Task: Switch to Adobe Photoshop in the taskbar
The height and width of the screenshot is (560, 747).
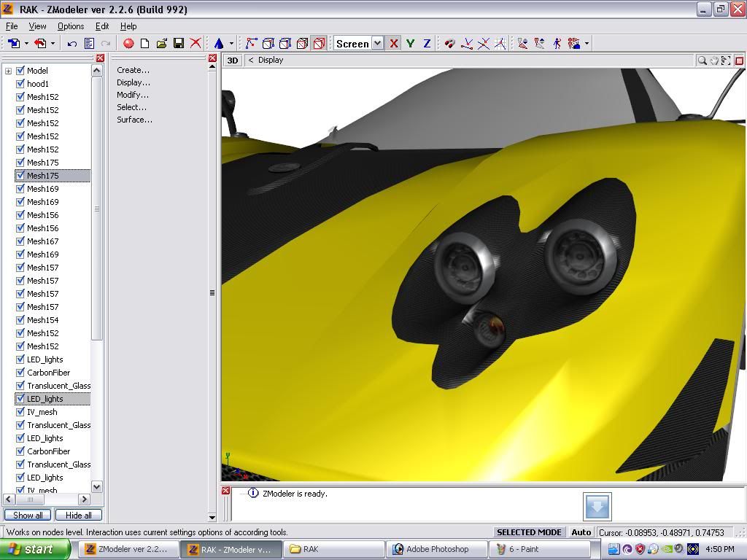Action: point(437,549)
